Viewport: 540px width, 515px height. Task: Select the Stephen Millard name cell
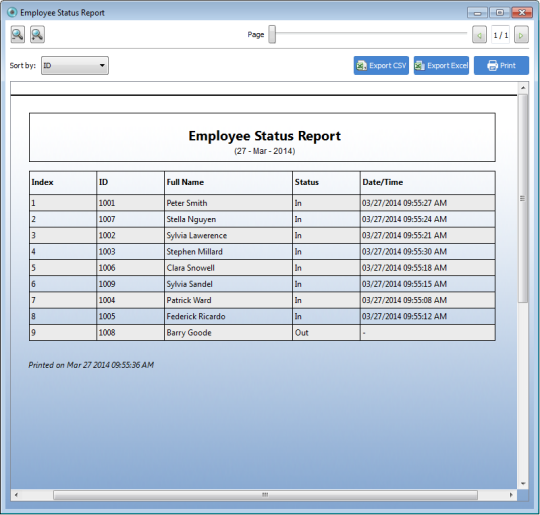(x=228, y=251)
